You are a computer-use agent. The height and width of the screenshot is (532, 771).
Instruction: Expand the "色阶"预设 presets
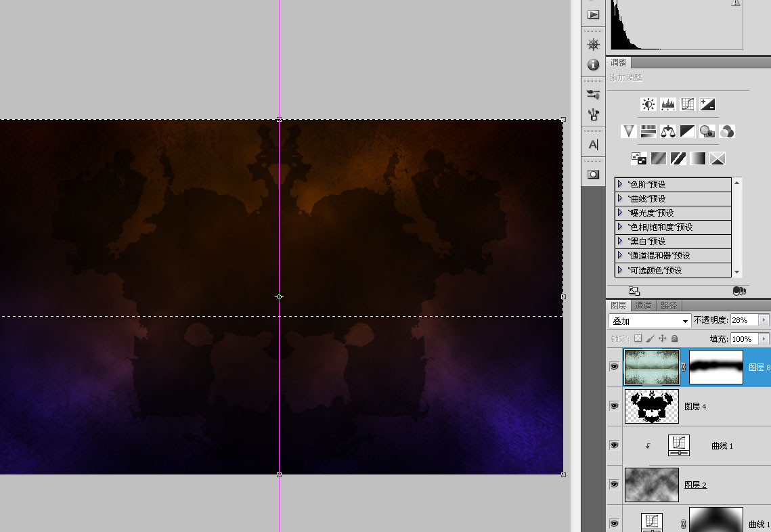(620, 184)
